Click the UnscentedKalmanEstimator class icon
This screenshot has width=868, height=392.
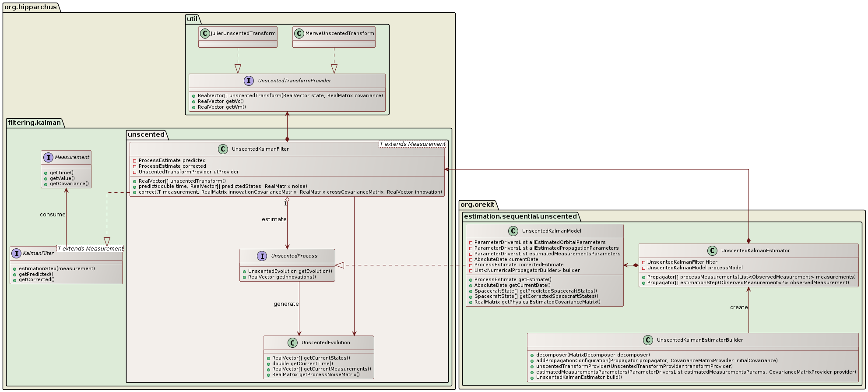click(x=712, y=251)
